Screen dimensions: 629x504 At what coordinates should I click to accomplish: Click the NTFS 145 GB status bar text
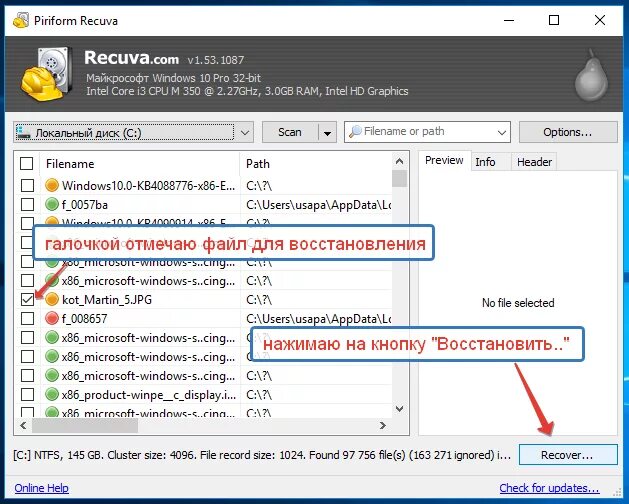coord(262,455)
